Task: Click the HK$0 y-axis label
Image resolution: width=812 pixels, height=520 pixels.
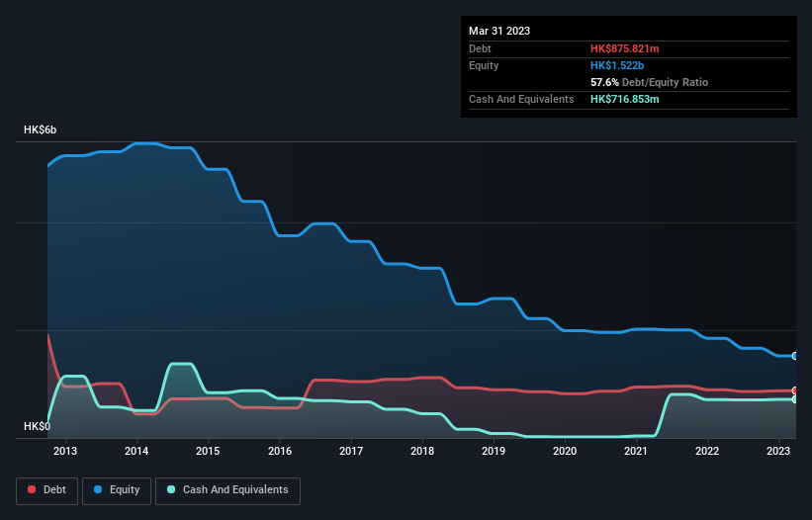Action: pyautogui.click(x=37, y=426)
